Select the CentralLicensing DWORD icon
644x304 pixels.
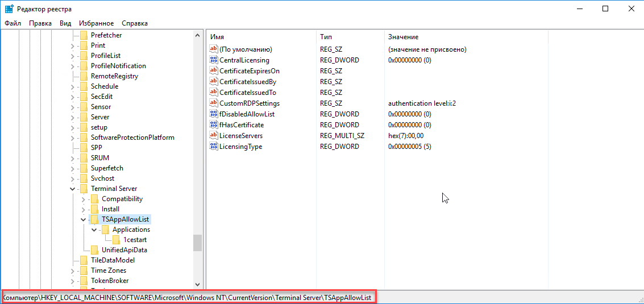(214, 60)
